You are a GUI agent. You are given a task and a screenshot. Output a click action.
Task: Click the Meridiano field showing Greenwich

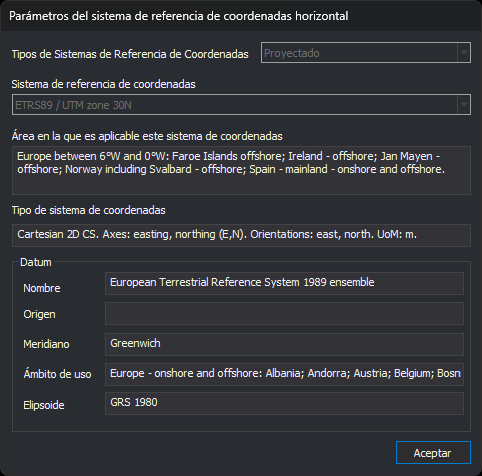[x=284, y=344]
